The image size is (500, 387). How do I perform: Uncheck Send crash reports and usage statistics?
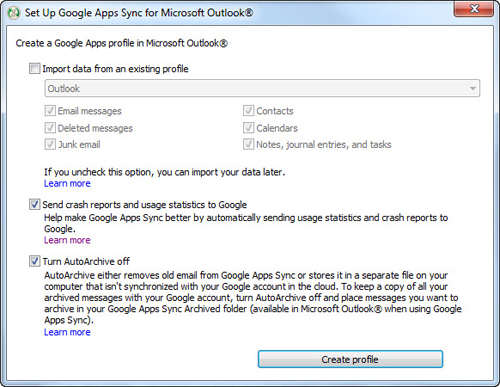34,204
